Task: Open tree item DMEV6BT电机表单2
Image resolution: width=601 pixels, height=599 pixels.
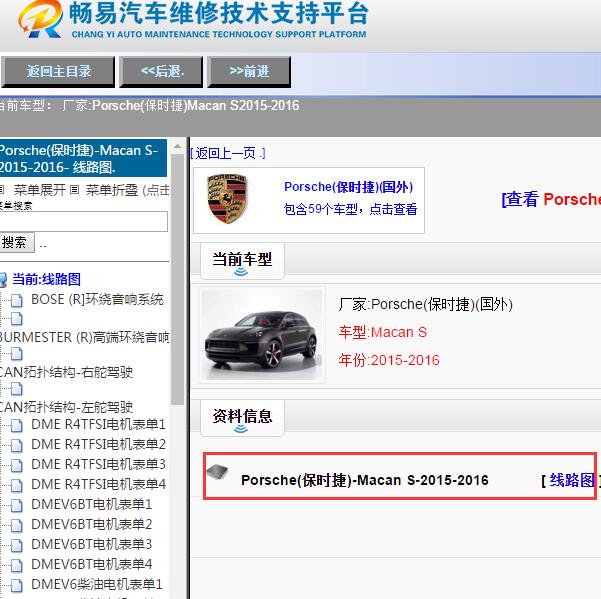Action: [x=92, y=525]
